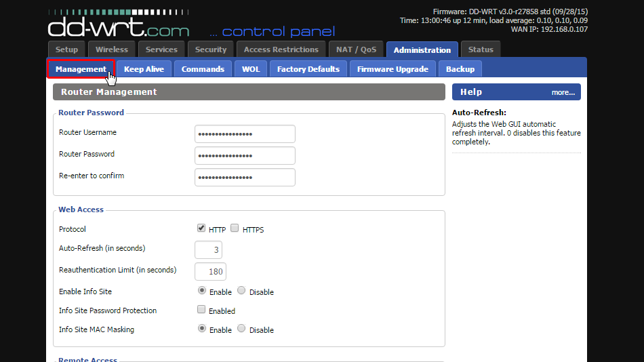Open the Keep Alive sub-tab
This screenshot has height=362, width=644.
coord(144,69)
